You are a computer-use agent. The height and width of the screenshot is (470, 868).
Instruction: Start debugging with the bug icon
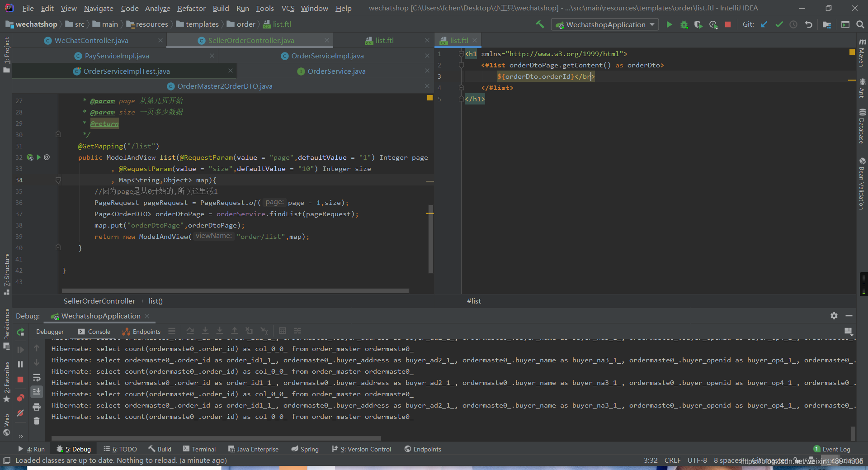pyautogui.click(x=684, y=24)
